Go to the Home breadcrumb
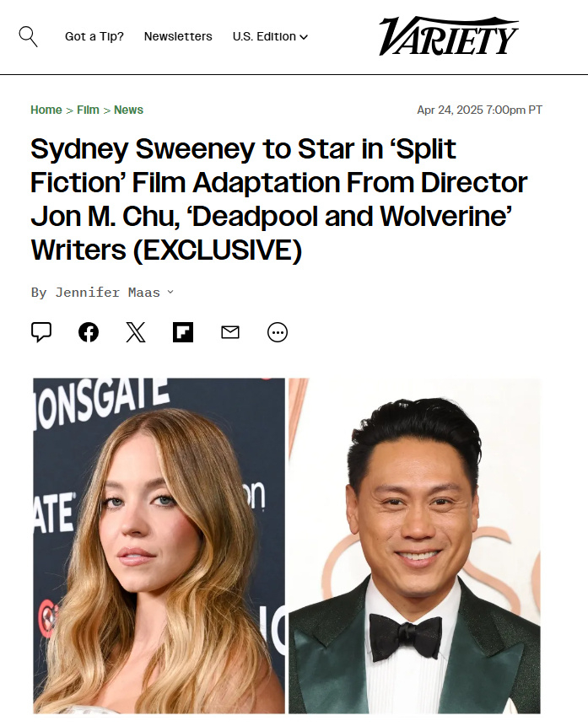This screenshot has height=726, width=588. (46, 110)
